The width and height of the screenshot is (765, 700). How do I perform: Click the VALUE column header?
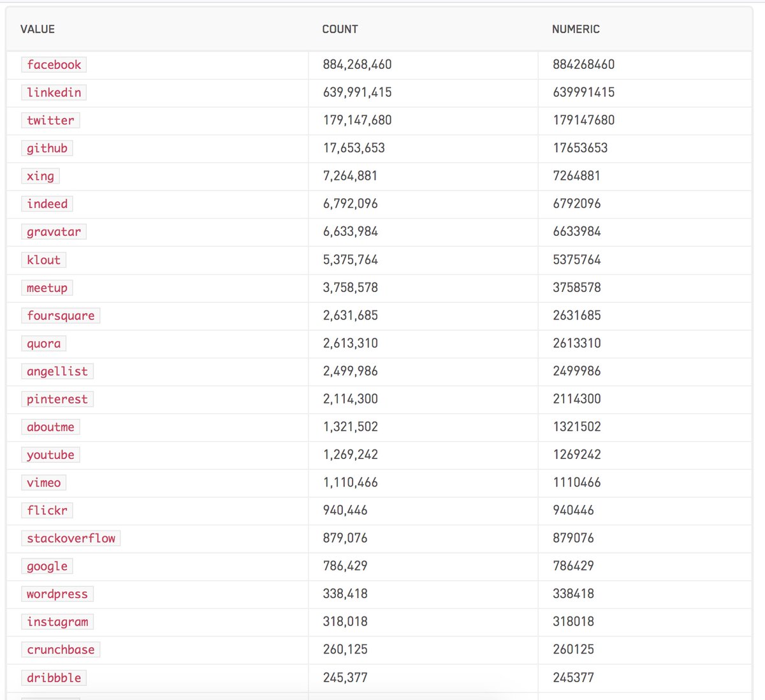(38, 29)
